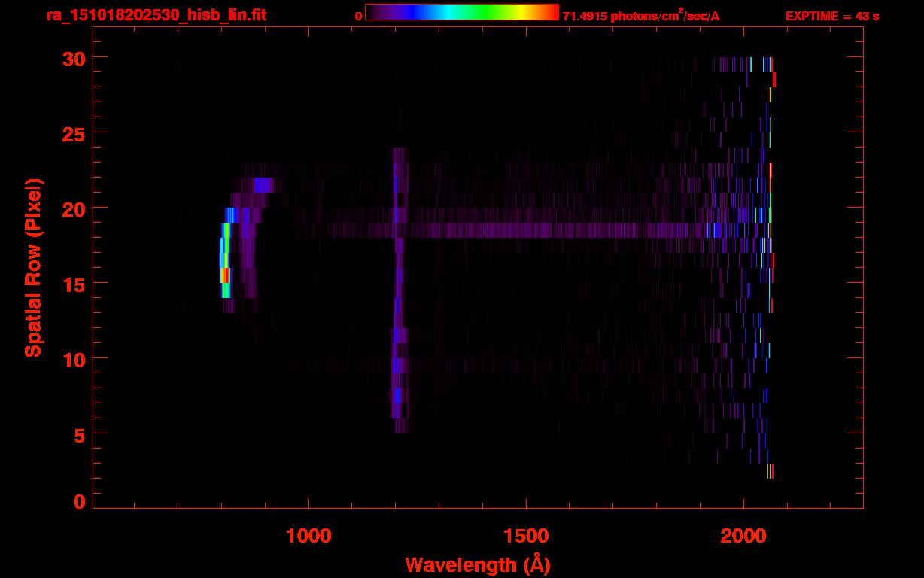This screenshot has width=924, height=578.
Task: Click the x-axis tick label 1000
Action: pos(309,535)
